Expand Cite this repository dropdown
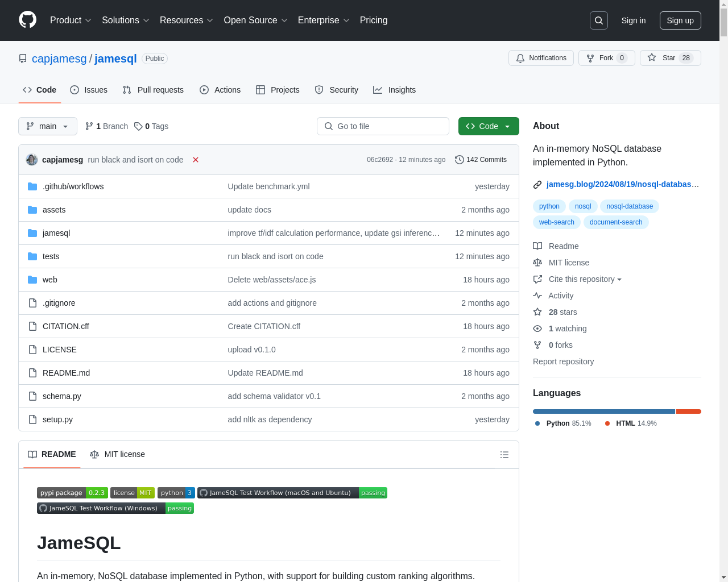728x582 pixels. (577, 279)
